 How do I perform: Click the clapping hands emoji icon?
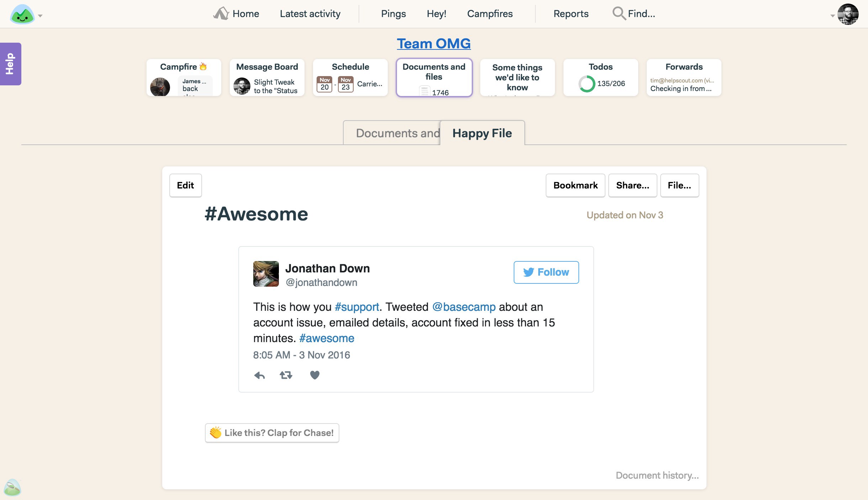(x=215, y=433)
